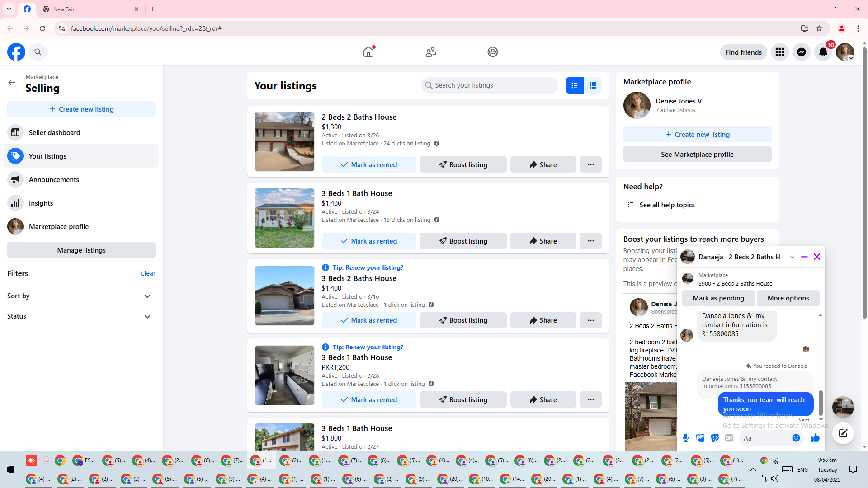Image resolution: width=868 pixels, height=488 pixels.
Task: Open more options for first listing
Action: click(590, 165)
